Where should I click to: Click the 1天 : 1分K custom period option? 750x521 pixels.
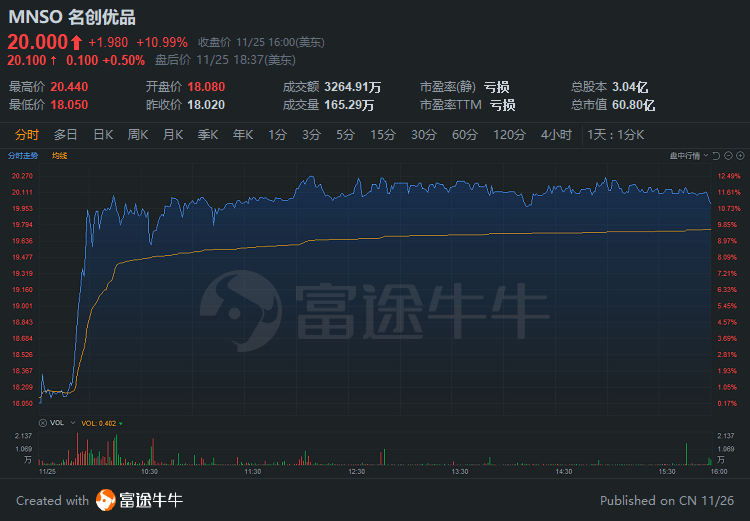pos(616,135)
